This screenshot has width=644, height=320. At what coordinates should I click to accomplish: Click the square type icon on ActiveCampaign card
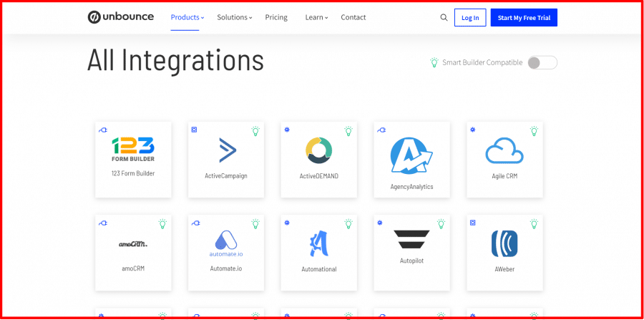pos(194,130)
